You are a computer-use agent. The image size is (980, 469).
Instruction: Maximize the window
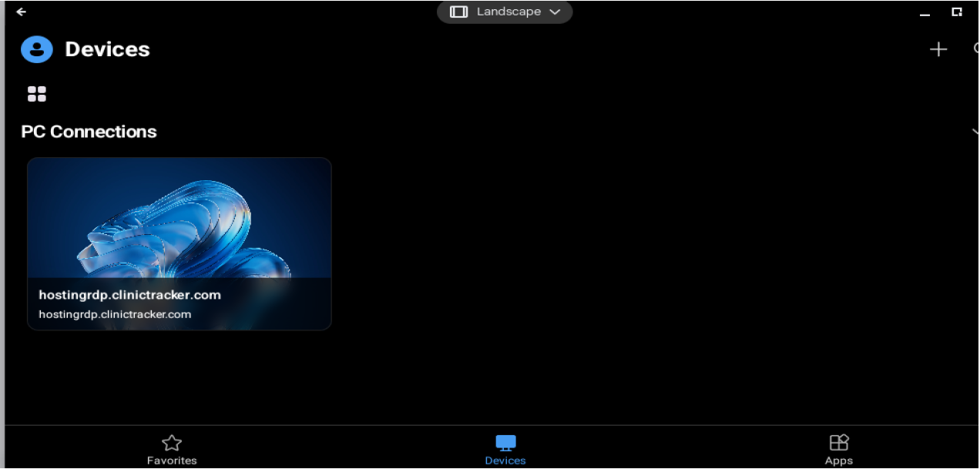[x=957, y=12]
